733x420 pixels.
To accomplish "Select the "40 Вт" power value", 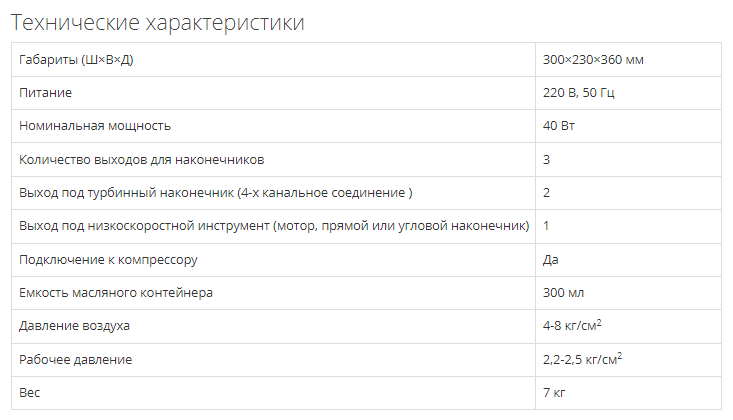I will [x=559, y=126].
